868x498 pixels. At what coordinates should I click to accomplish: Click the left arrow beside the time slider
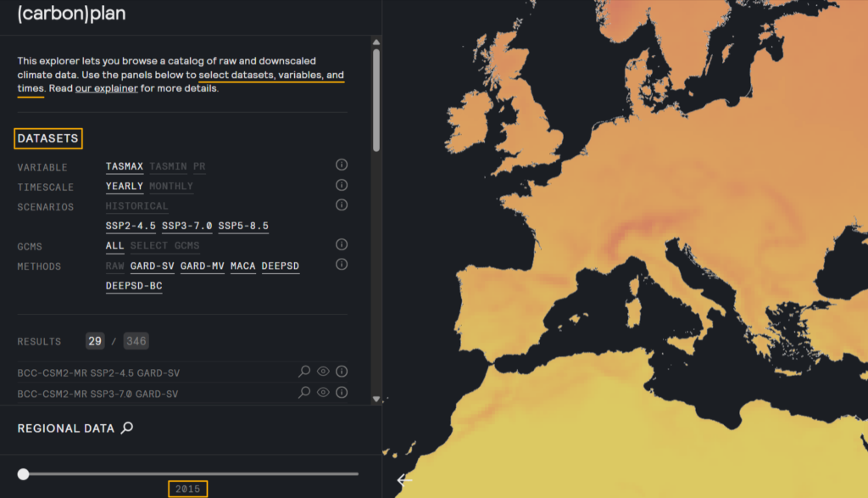point(403,479)
